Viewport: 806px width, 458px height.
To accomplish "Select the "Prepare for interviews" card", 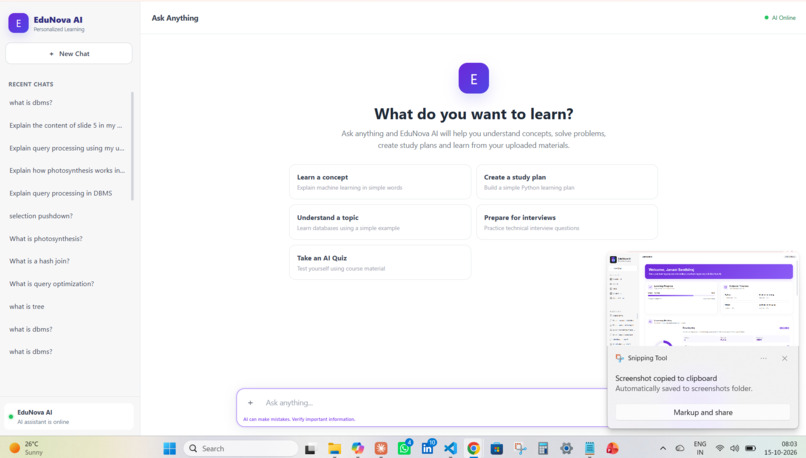I will (567, 222).
